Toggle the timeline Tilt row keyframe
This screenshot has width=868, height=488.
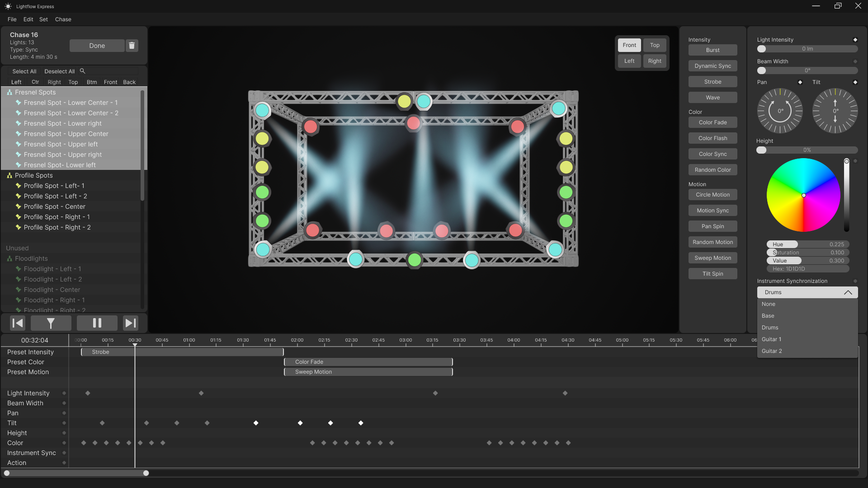pos(64,423)
